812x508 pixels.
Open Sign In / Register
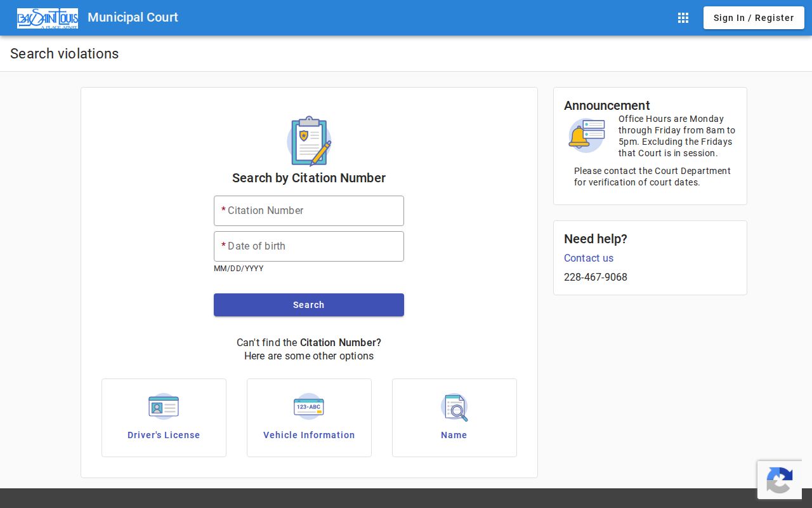754,18
